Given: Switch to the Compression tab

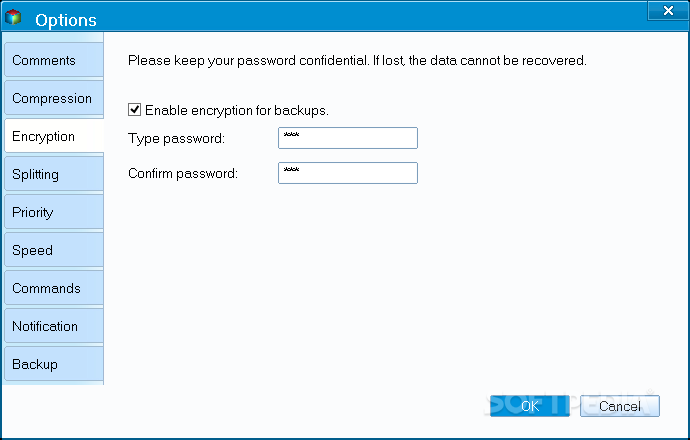Looking at the screenshot, I should click(x=52, y=99).
